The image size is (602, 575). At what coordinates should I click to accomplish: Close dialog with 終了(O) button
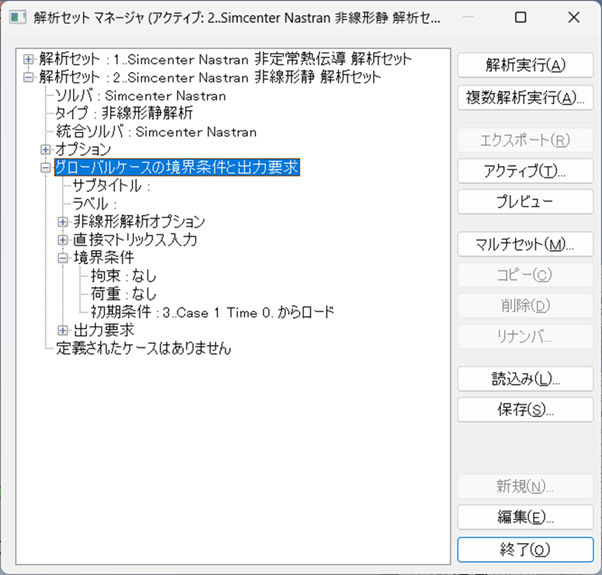525,550
